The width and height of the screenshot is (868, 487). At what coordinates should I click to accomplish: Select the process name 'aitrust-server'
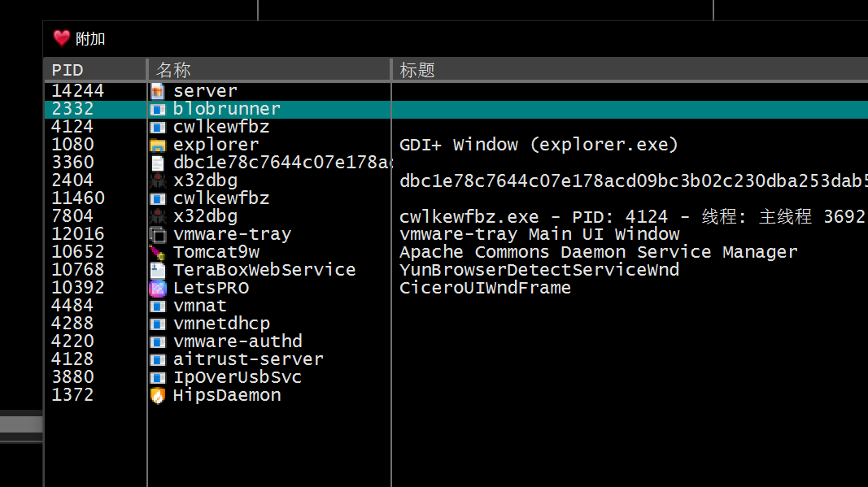point(249,359)
